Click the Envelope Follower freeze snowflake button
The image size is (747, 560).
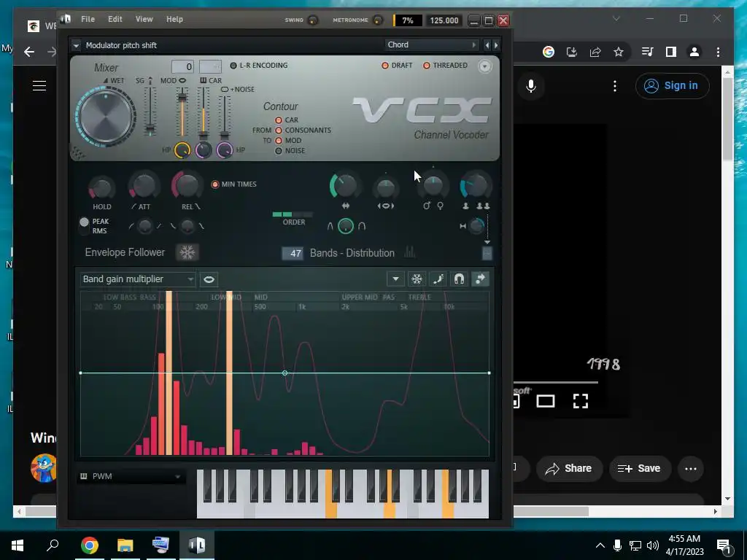point(187,252)
